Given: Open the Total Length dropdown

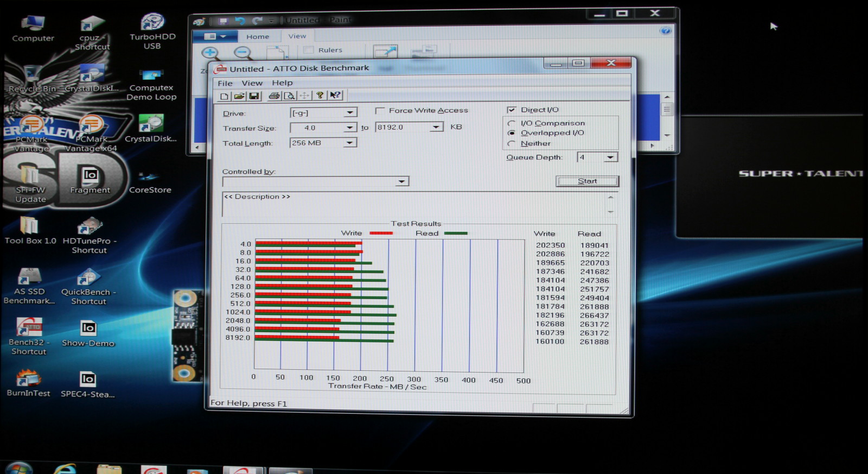Looking at the screenshot, I should [x=350, y=143].
